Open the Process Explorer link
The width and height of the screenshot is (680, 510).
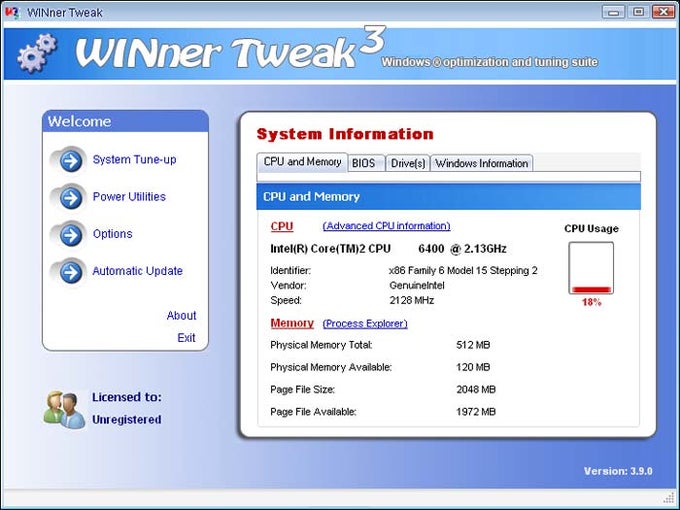(x=365, y=324)
